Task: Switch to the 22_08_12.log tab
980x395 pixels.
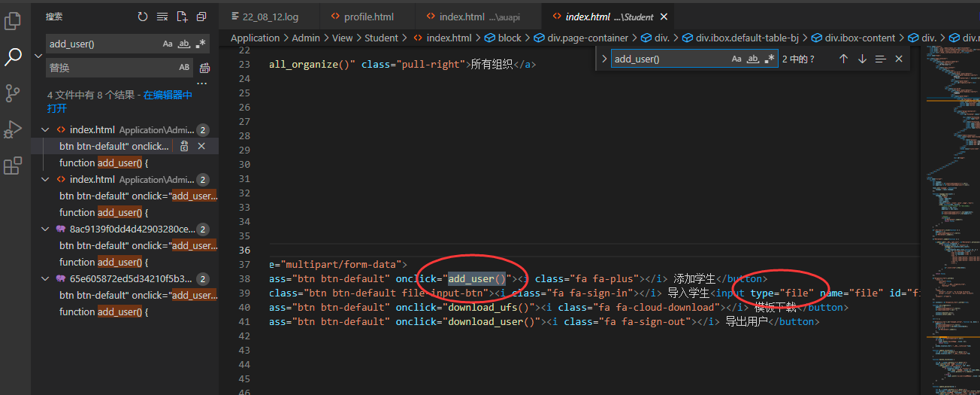Action: 270,17
